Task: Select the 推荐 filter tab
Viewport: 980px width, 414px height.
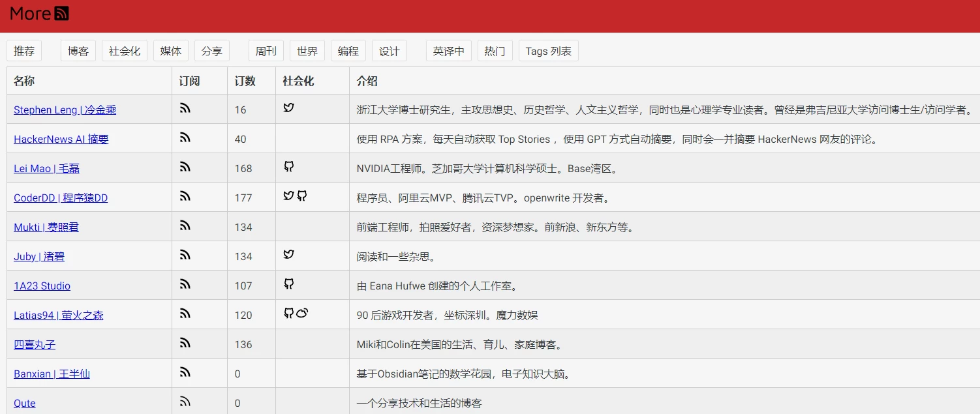Action: 24,51
